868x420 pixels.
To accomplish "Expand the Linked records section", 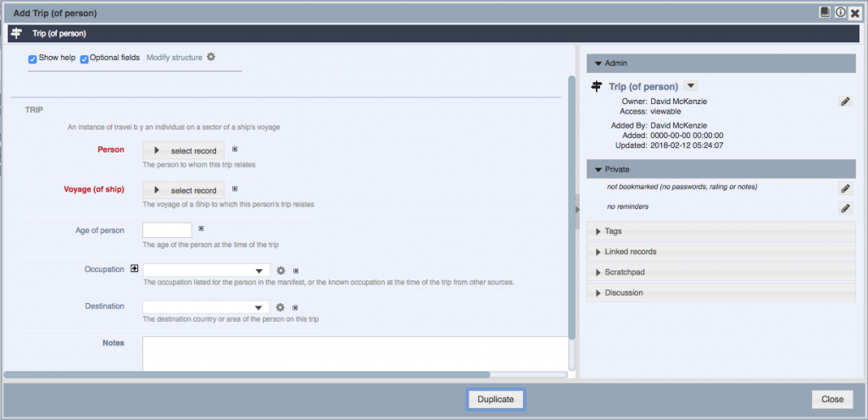I will [721, 251].
